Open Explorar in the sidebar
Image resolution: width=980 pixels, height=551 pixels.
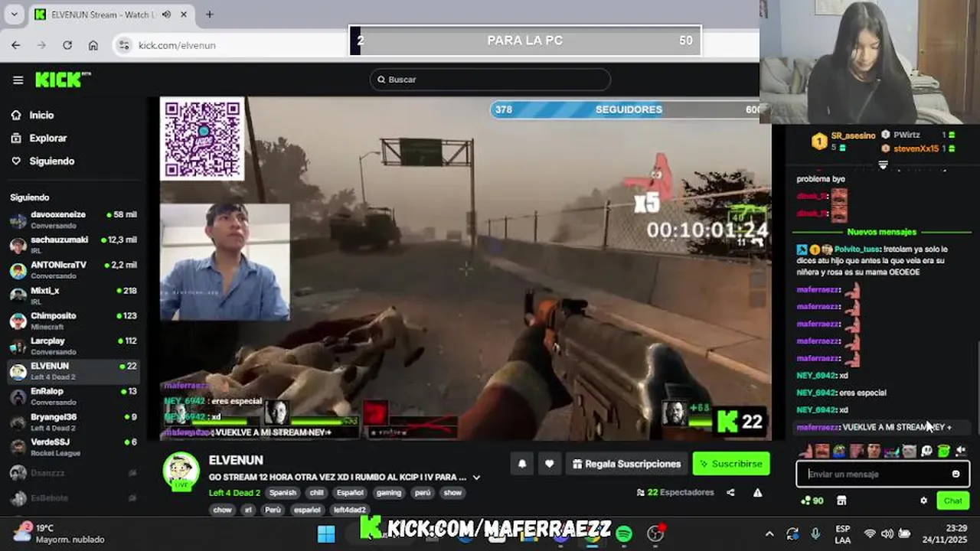(x=47, y=138)
